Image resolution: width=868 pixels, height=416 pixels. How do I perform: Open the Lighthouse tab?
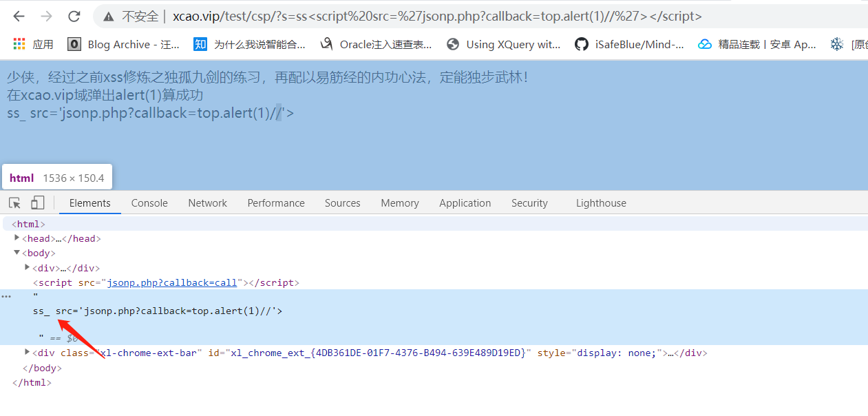point(601,202)
